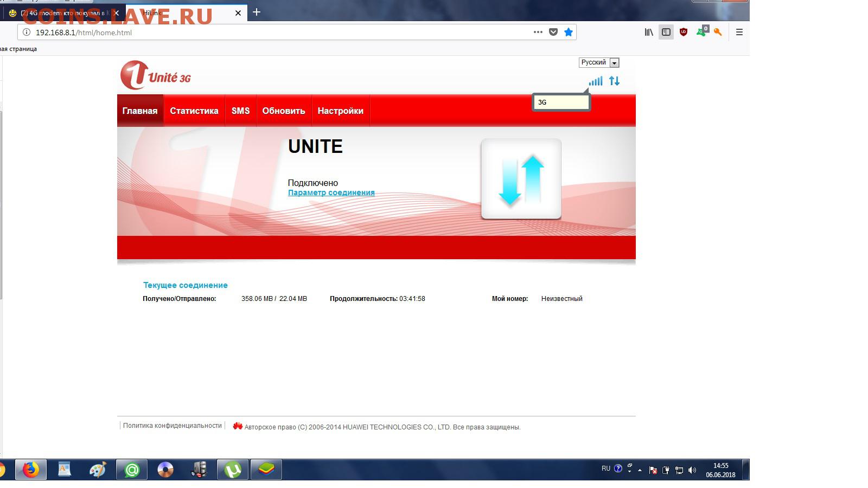
Task: Save page to Pocket icon
Action: pyautogui.click(x=553, y=32)
